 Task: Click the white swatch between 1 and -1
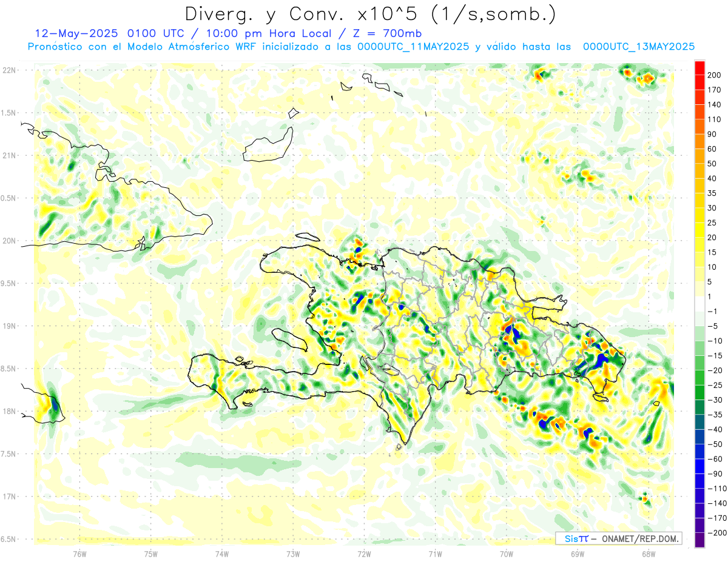(x=699, y=304)
